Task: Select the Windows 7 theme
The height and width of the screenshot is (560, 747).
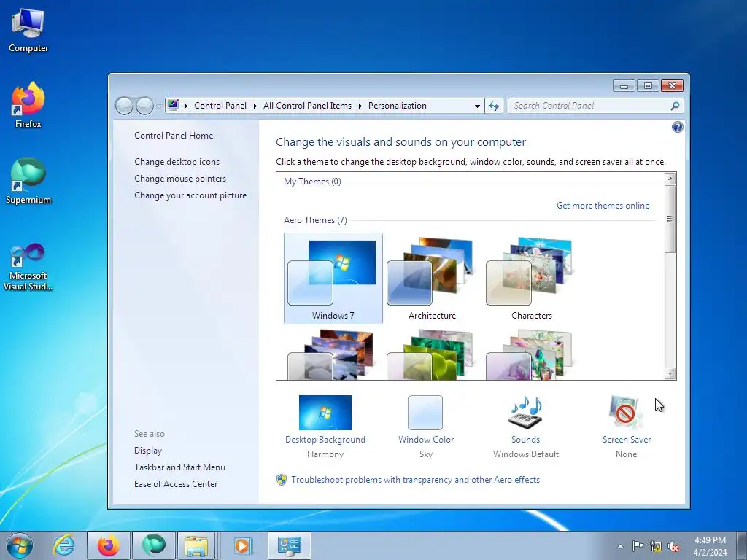Action: click(x=333, y=279)
